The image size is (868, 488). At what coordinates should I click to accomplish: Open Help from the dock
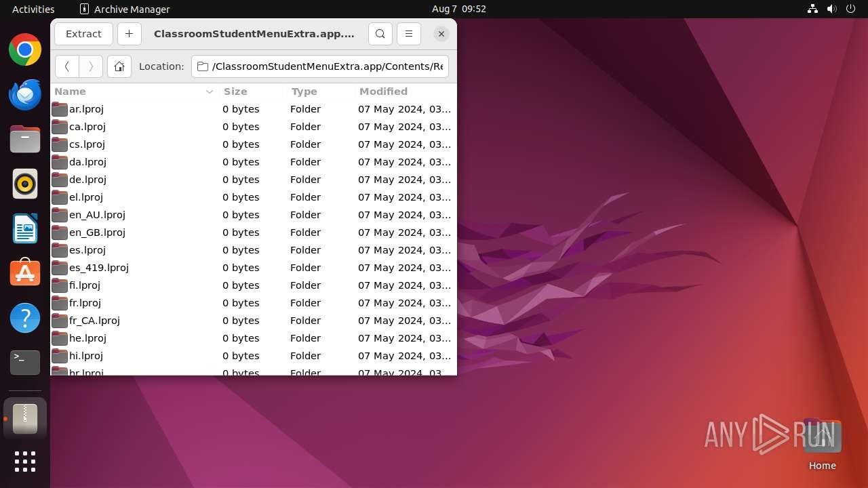coord(25,318)
